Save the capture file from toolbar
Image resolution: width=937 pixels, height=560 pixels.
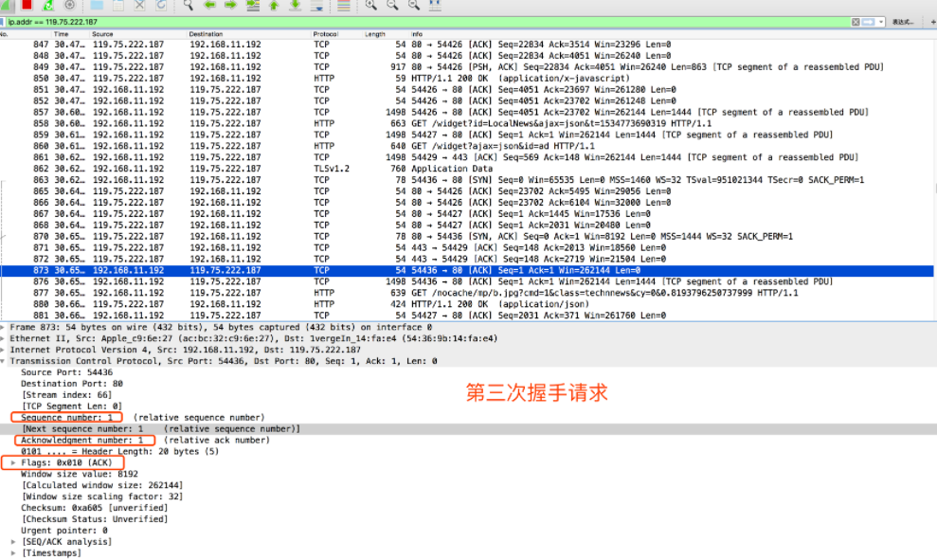pos(117,5)
